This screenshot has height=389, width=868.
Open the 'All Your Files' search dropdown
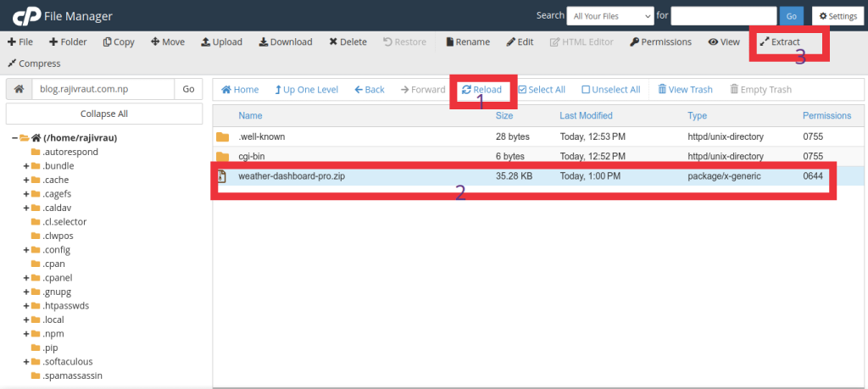pyautogui.click(x=610, y=16)
